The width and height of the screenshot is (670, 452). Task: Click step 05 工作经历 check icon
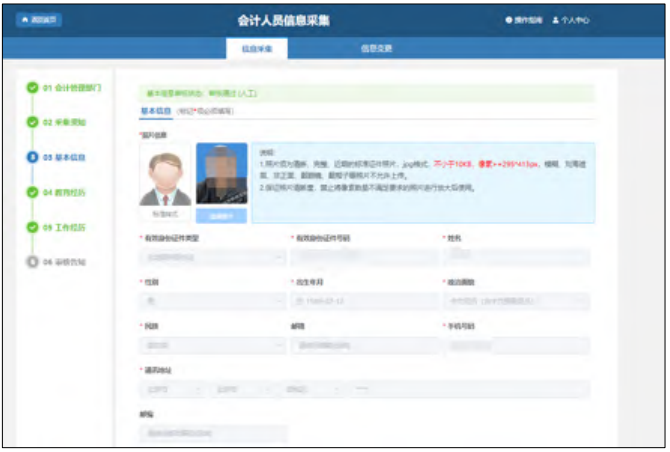[x=33, y=228]
